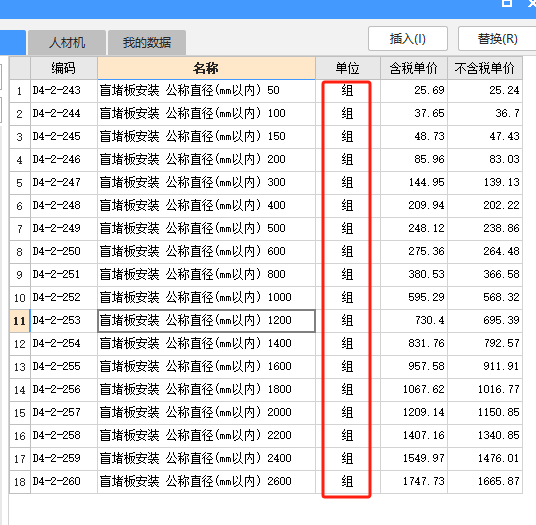
Task: Click the 单位 column header
Action: [348, 68]
